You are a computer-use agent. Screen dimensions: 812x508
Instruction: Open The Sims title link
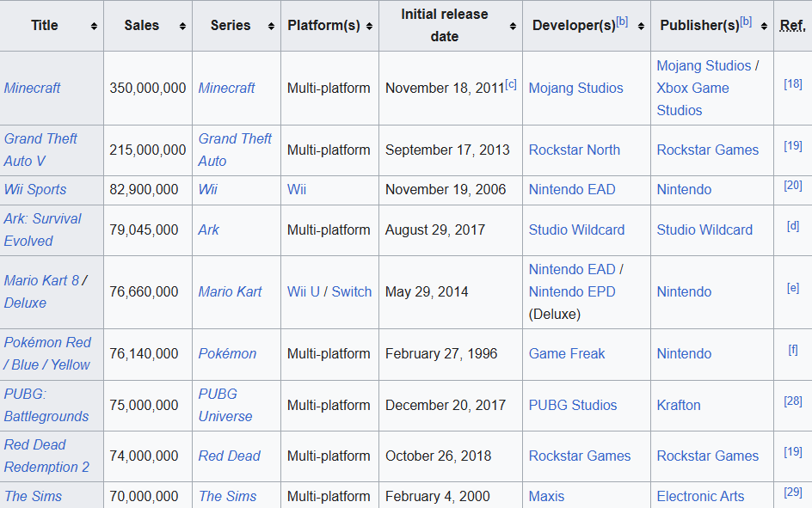coord(34,496)
